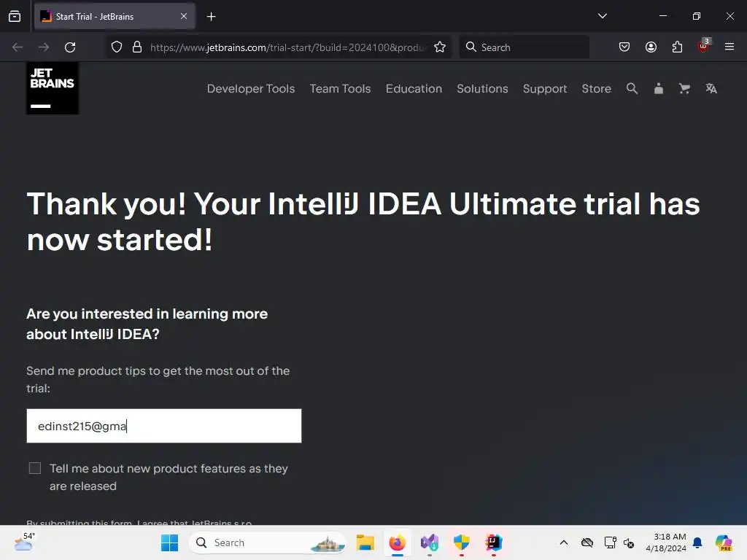Open Visual Studio Installer taskbar icon
The height and width of the screenshot is (560, 747).
429,542
